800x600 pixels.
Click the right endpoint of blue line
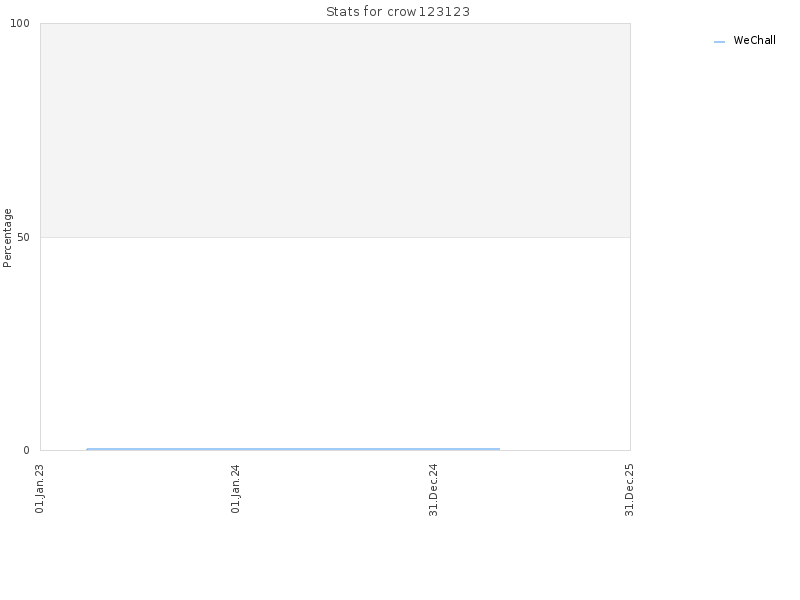click(499, 449)
